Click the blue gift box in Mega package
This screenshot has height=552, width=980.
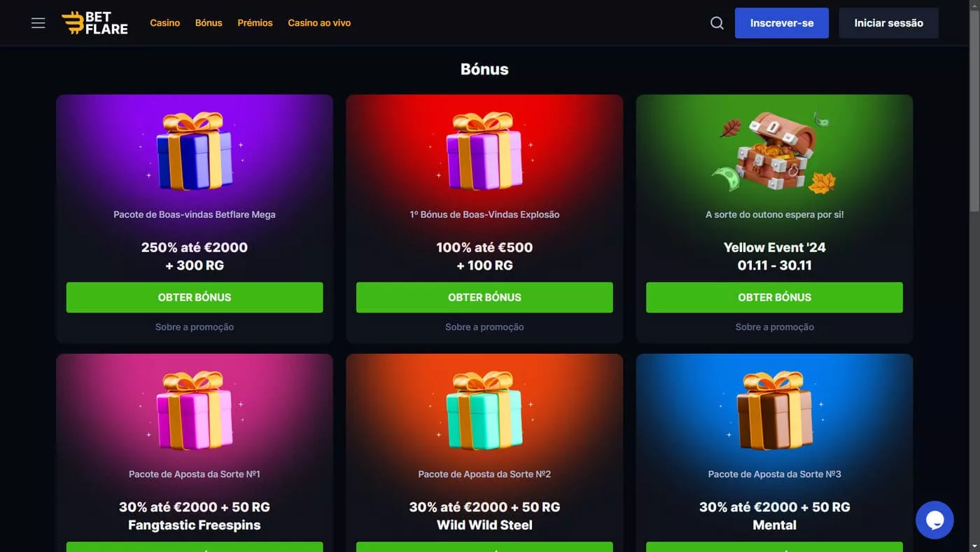(x=194, y=151)
